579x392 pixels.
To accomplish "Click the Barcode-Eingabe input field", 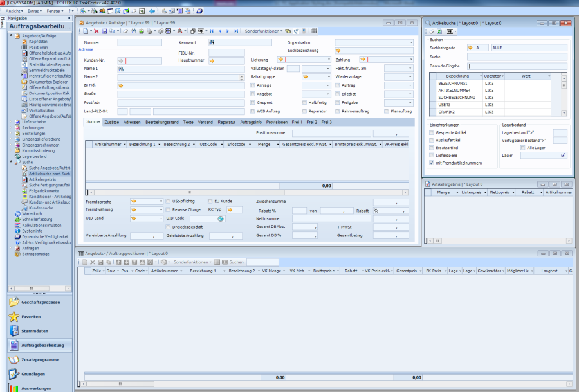I will (x=517, y=66).
